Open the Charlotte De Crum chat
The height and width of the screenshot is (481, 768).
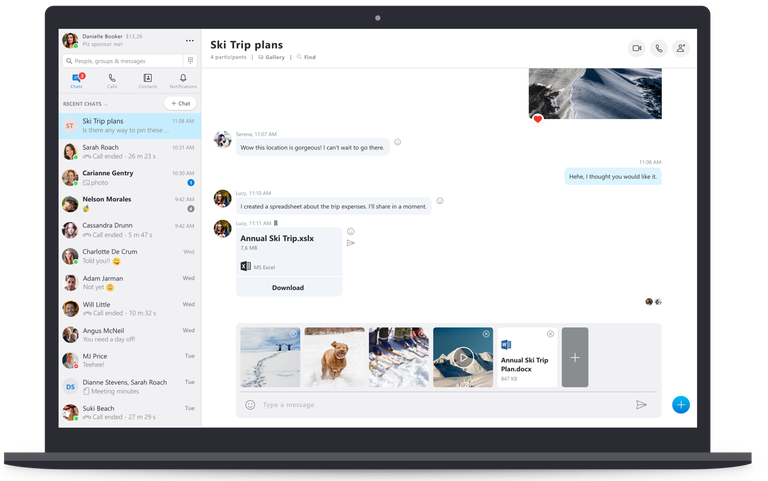[130, 256]
